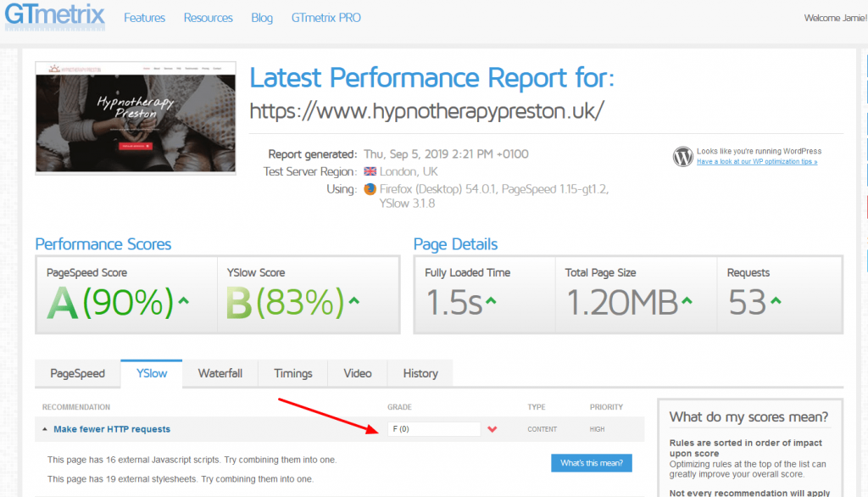This screenshot has height=497, width=868.
Task: Click the green arrow beside 1.20MB
Action: click(x=687, y=301)
